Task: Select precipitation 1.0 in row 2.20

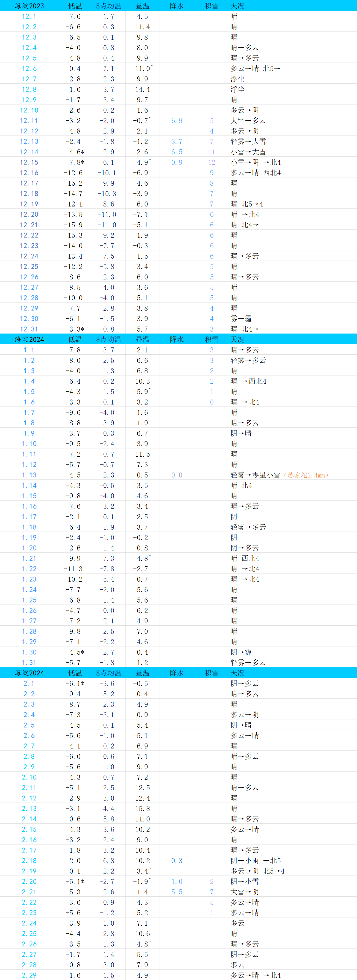Action: [177, 881]
